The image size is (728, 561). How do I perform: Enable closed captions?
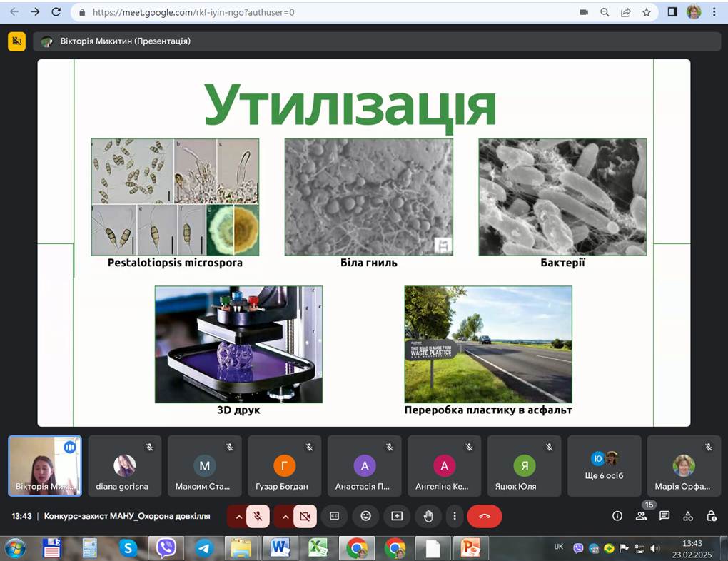334,516
